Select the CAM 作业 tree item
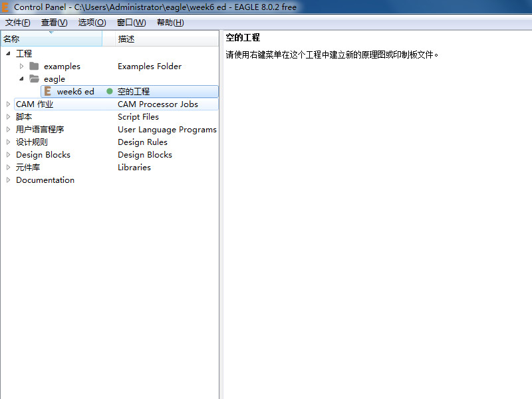 tap(35, 104)
